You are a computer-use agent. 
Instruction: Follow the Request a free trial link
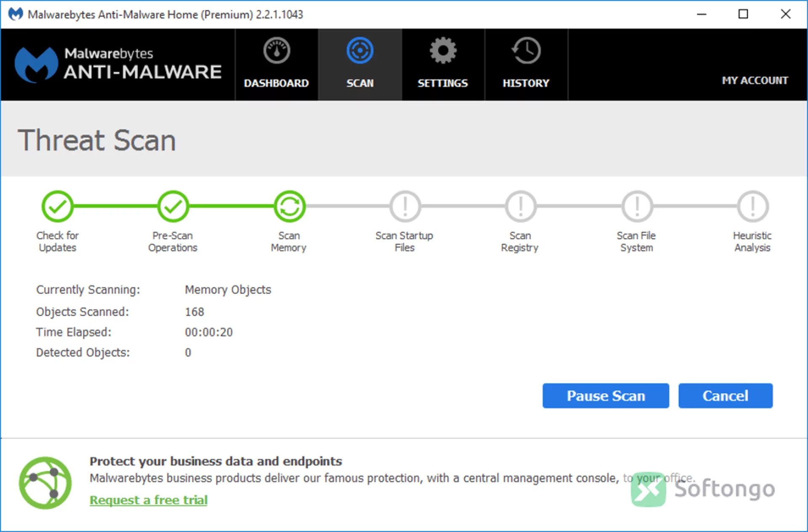coord(149,500)
